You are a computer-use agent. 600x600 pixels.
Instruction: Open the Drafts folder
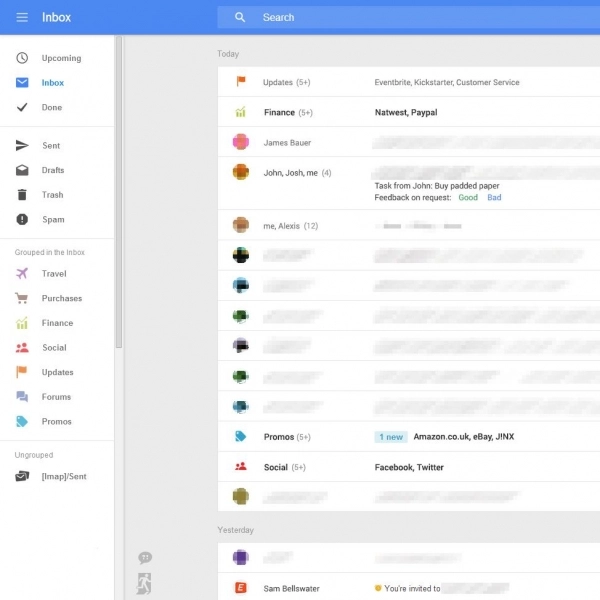(x=52, y=170)
